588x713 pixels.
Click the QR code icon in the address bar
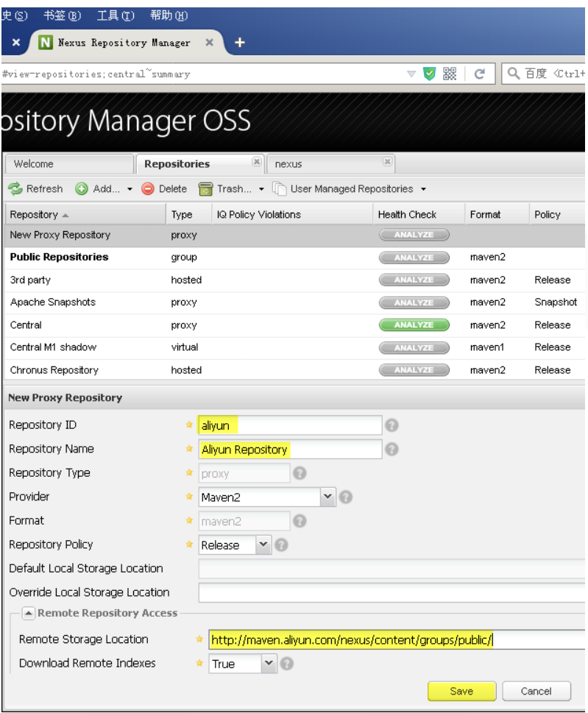(x=450, y=74)
